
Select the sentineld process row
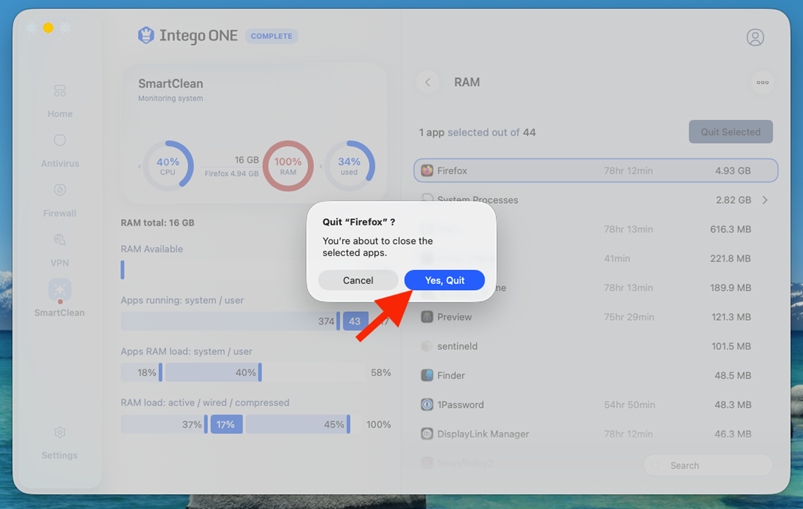click(x=596, y=346)
